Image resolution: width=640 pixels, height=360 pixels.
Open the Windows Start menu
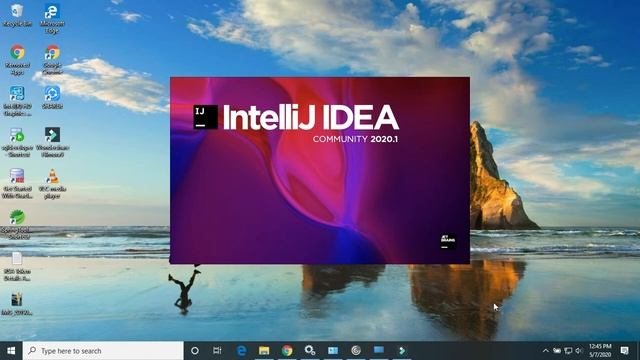click(11, 351)
